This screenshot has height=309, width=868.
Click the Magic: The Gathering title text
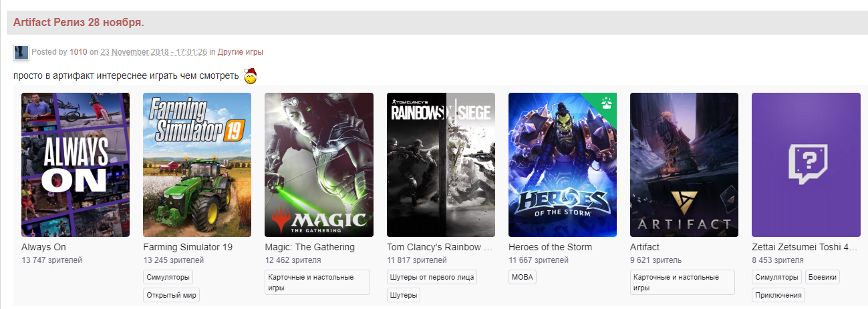pyautogui.click(x=309, y=247)
